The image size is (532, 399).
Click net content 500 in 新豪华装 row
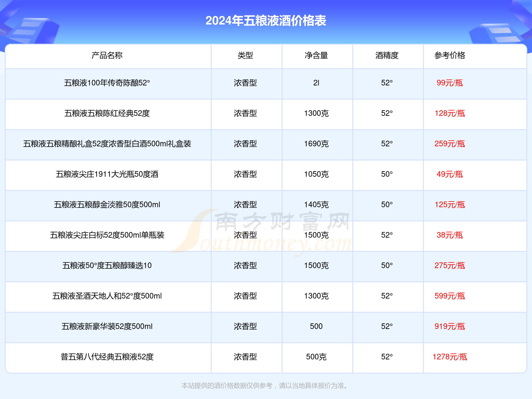(316, 326)
